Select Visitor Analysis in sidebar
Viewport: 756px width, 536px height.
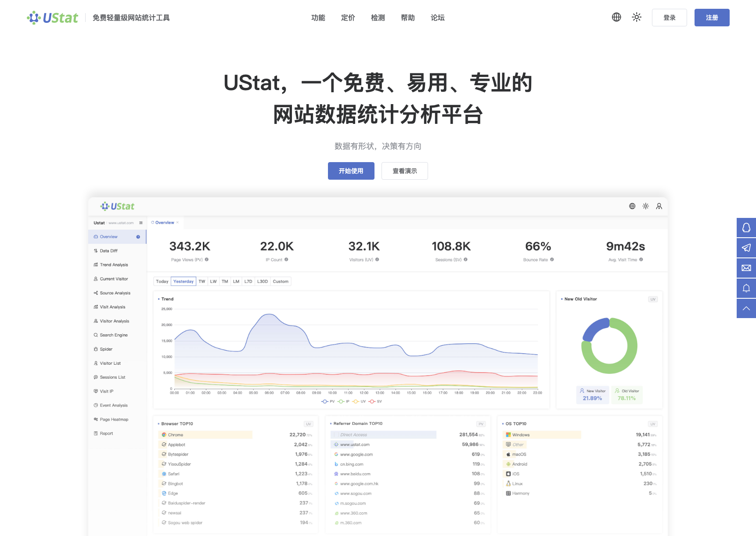click(117, 321)
